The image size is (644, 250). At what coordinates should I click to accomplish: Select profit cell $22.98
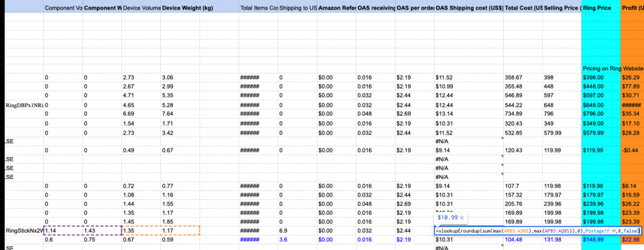[x=632, y=240]
